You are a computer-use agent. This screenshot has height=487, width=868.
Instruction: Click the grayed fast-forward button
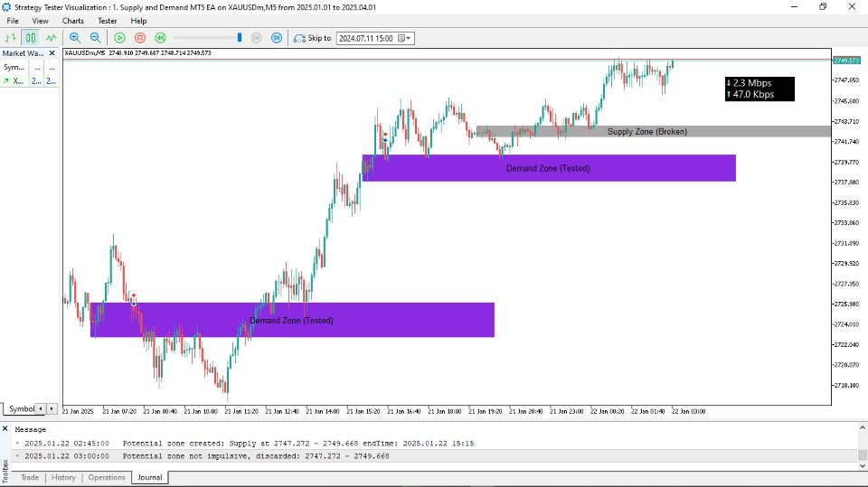pyautogui.click(x=256, y=38)
